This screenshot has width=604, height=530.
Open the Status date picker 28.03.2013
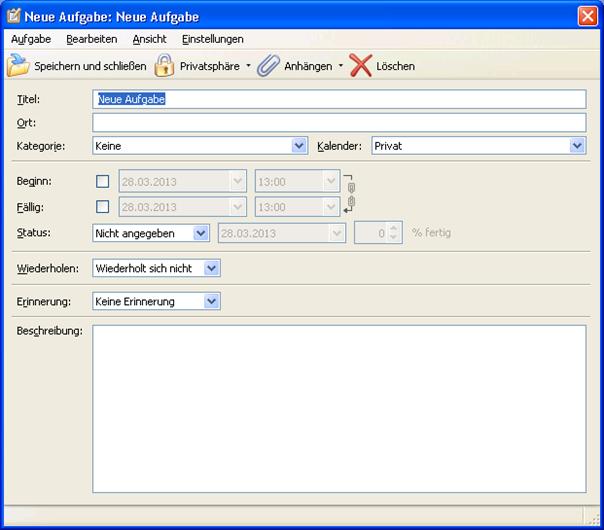coord(282,233)
